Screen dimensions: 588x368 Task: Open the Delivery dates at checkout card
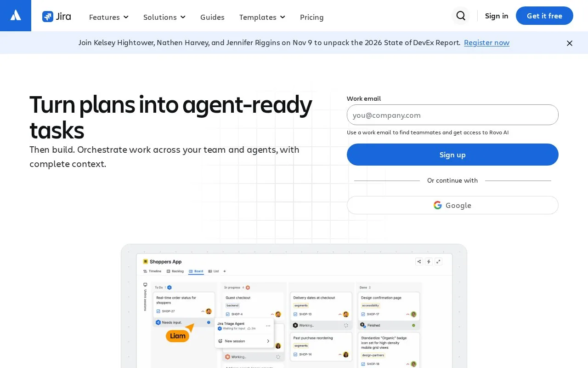pyautogui.click(x=321, y=306)
